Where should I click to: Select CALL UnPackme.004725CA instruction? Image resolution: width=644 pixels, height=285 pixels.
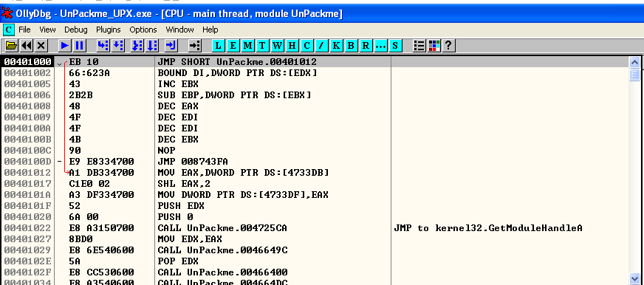pyautogui.click(x=222, y=228)
